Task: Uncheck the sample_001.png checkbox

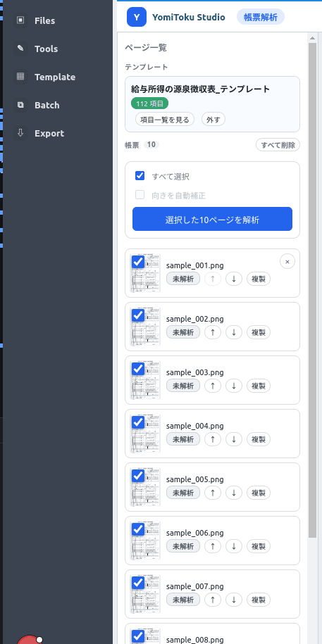Action: point(138,262)
